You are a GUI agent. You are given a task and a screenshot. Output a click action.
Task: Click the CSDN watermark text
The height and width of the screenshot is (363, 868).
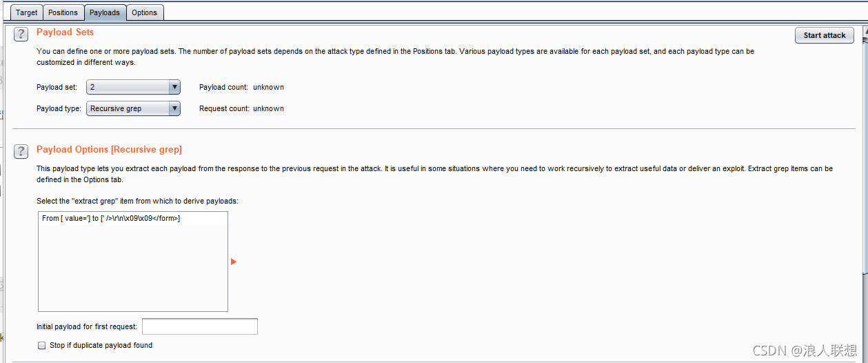click(805, 351)
